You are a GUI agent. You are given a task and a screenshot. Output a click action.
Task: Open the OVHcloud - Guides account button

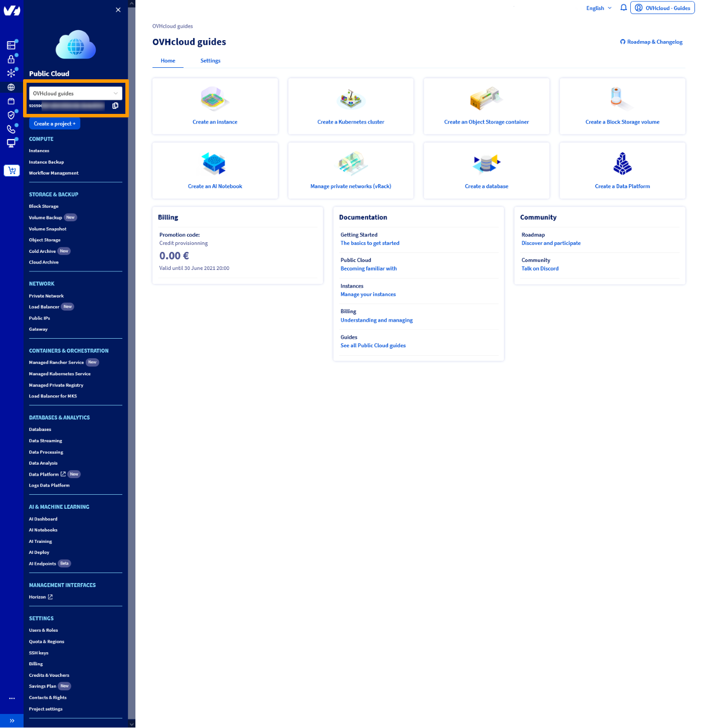[x=662, y=8]
